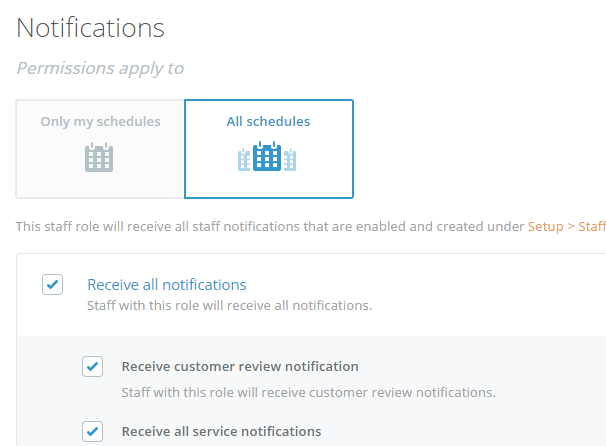Disable the Receive all service notifications checkbox
Viewport: 606px width, 446px height.
[92, 431]
